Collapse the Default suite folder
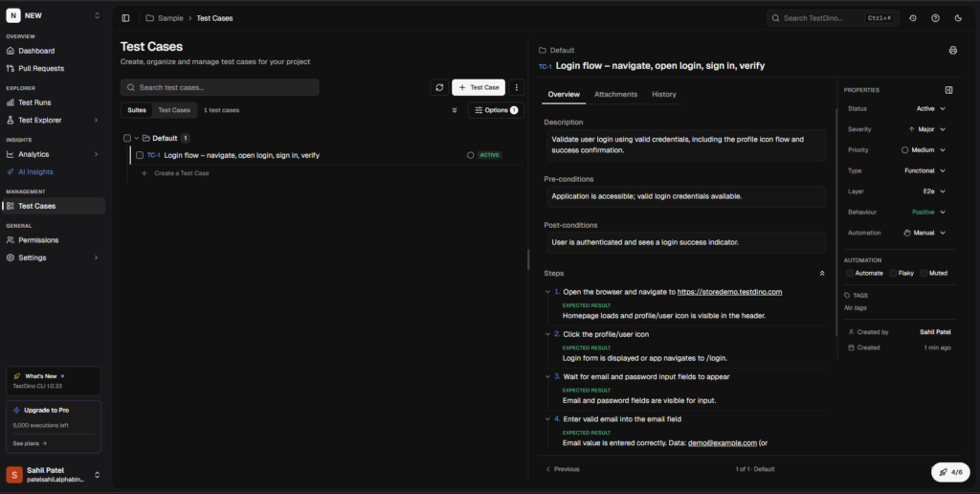The height and width of the screenshot is (494, 980). 137,138
